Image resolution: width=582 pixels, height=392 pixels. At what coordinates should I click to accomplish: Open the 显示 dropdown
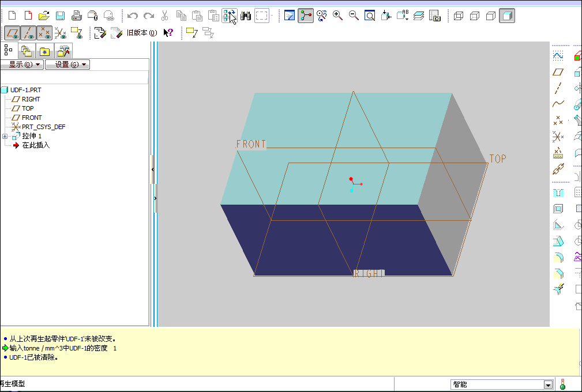21,65
